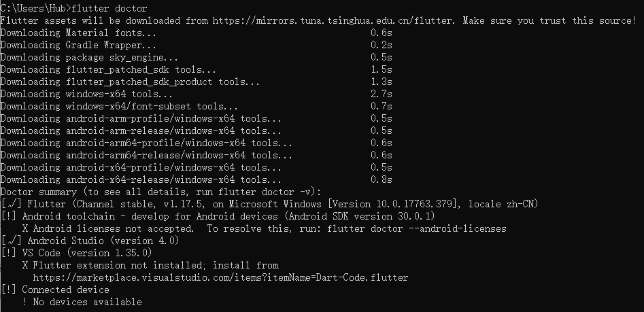Click the X marker before Flutter extension

[25, 265]
